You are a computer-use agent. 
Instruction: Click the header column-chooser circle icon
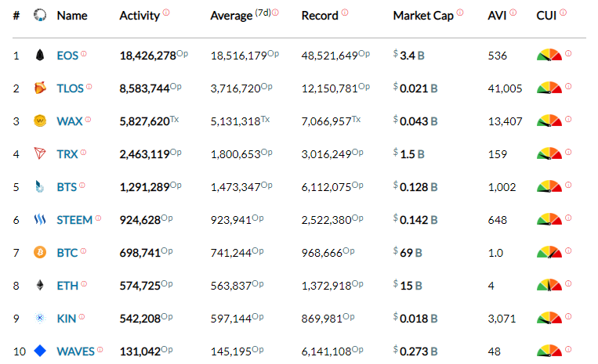[40, 16]
